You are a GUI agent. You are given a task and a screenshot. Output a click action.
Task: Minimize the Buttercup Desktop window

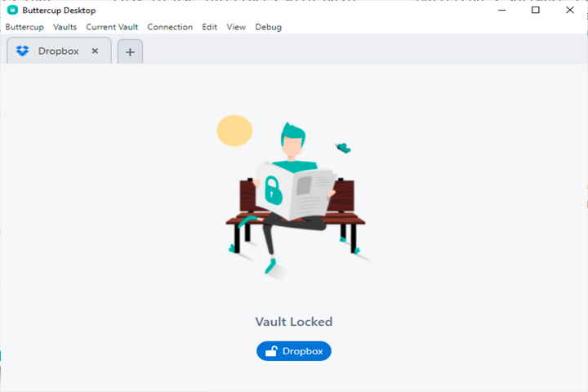pyautogui.click(x=501, y=10)
